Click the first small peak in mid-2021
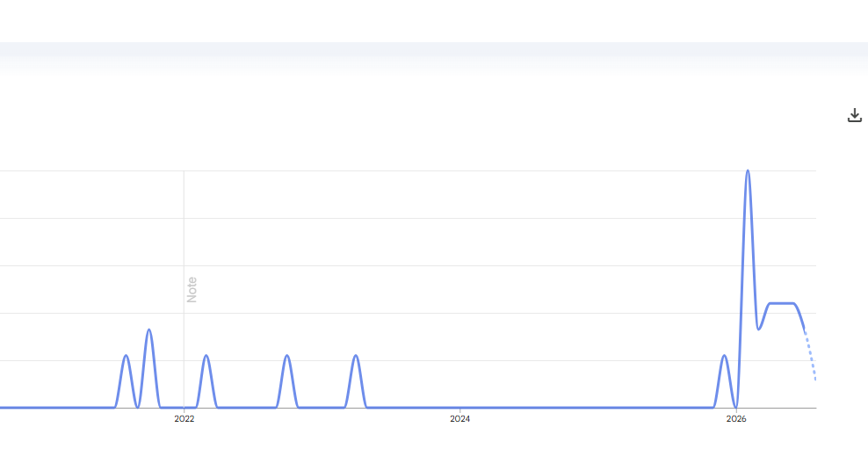This screenshot has width=868, height=449. 127,356
